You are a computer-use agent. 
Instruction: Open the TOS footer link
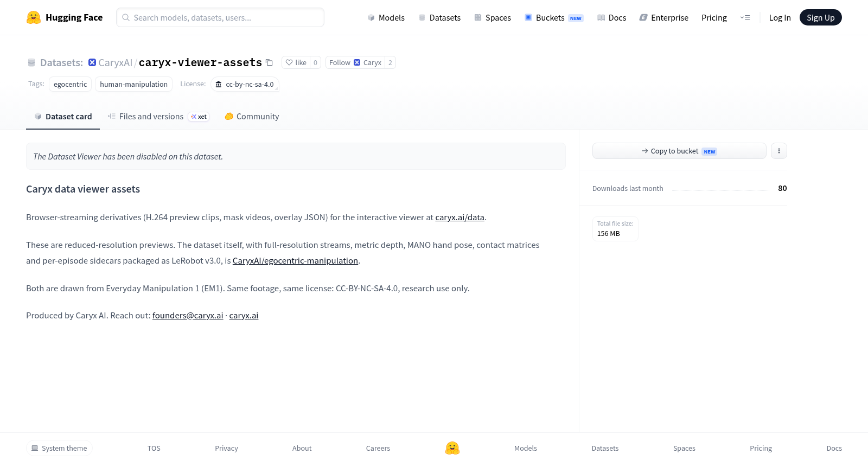pyautogui.click(x=154, y=448)
